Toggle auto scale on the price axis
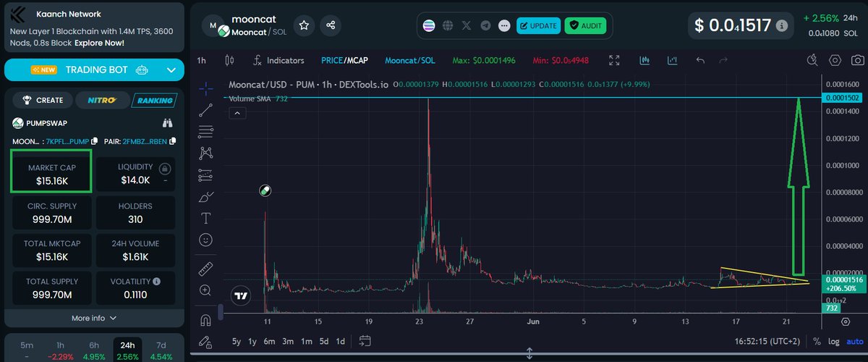 854,341
